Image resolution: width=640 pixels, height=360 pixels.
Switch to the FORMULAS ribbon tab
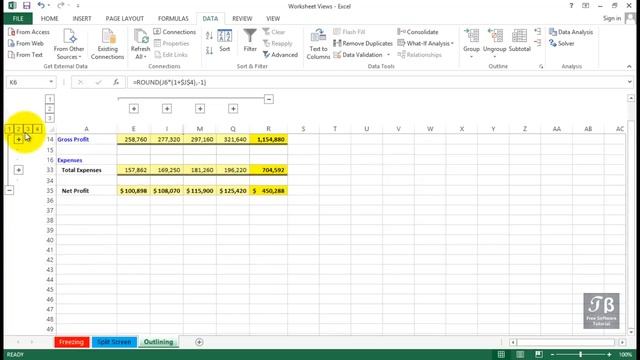point(173,19)
